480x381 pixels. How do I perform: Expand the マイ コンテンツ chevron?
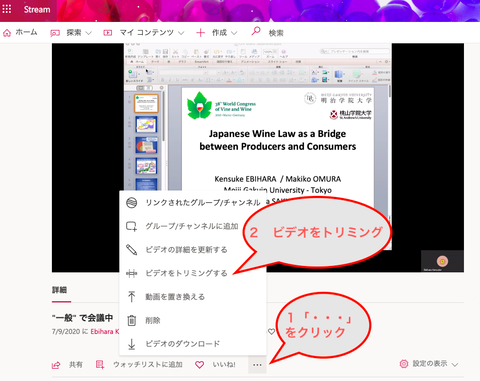click(x=181, y=33)
